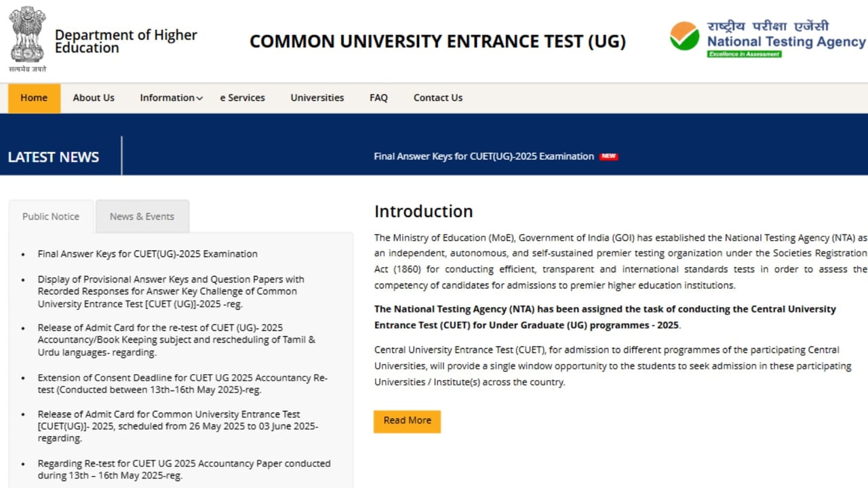
Task: Click the Introduction heading
Action: (x=423, y=211)
